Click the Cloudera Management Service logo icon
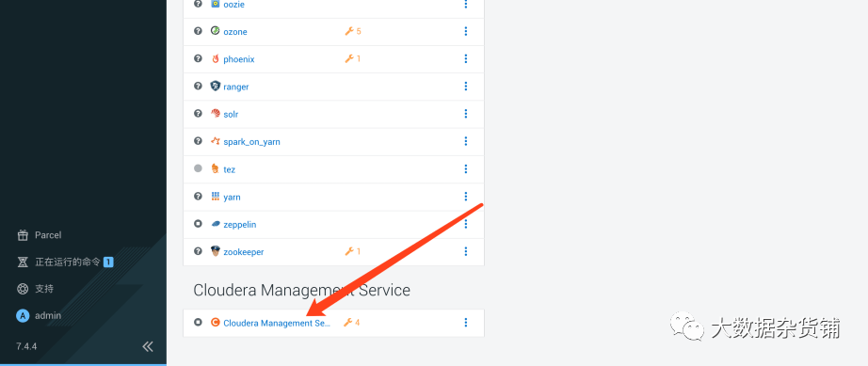Viewport: 868px width, 366px height. [216, 323]
